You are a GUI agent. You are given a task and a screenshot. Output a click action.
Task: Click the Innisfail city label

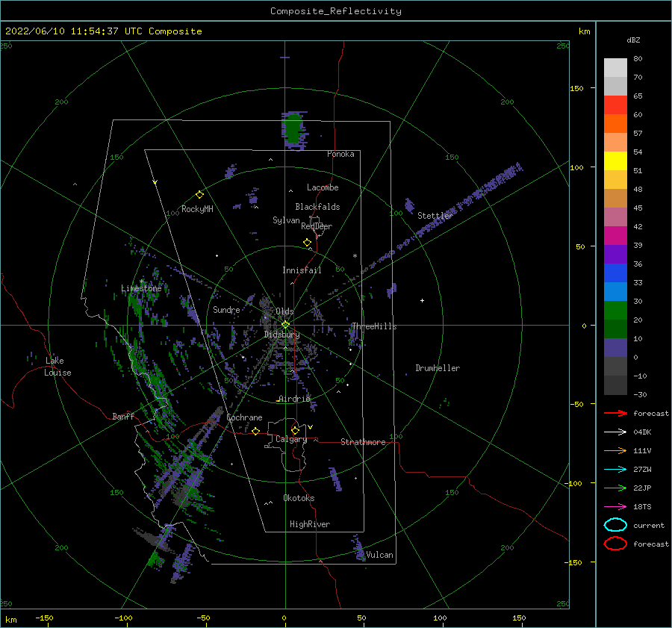302,270
